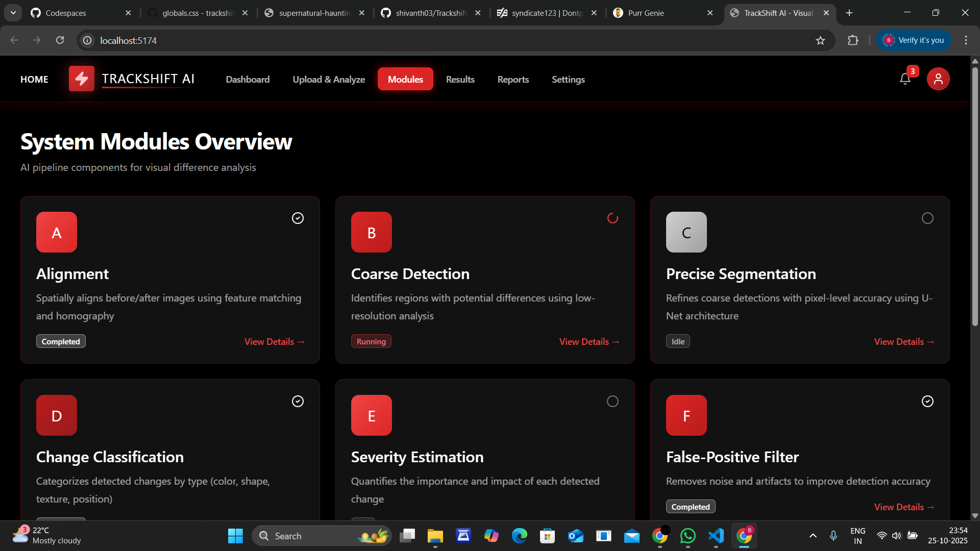
Task: Click the Alignment completed checkmark circle
Action: click(298, 218)
